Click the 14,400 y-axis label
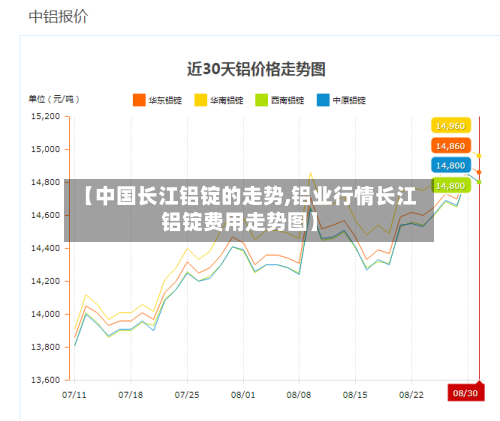This screenshot has width=500, height=421. pyautogui.click(x=46, y=248)
